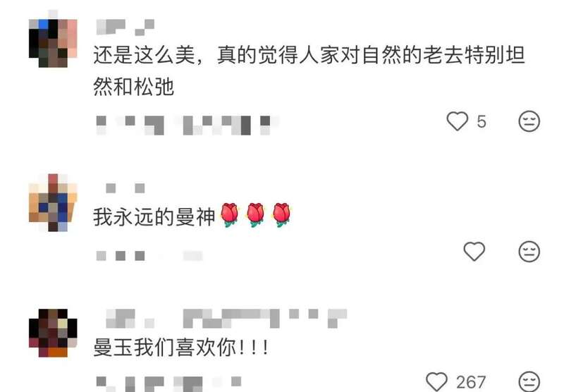Tap blurred timestamp under 我永远的曼神 comment
Screen dimensions: 564x392
click(149, 256)
